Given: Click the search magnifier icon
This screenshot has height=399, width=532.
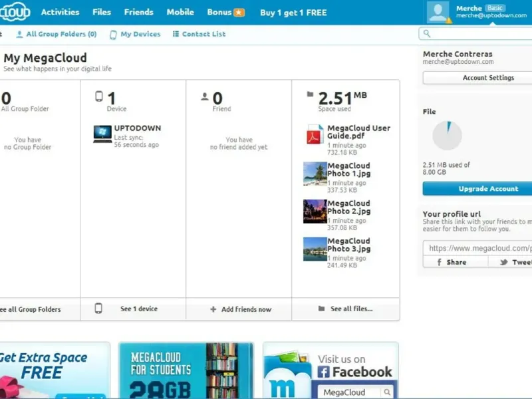Looking at the screenshot, I should [x=427, y=34].
